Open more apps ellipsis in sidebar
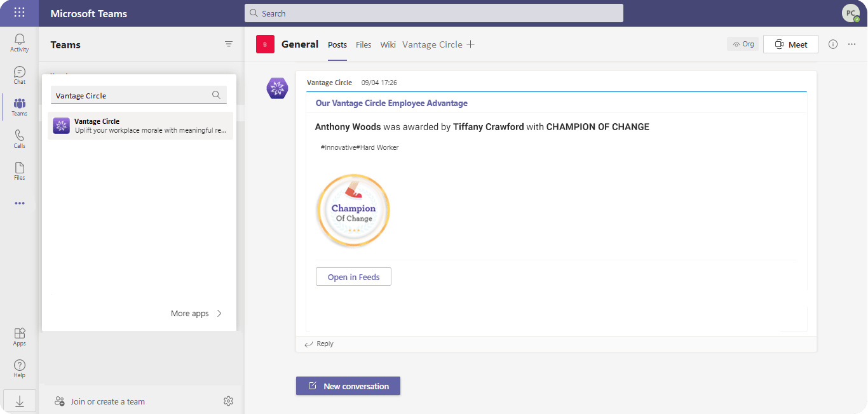This screenshot has height=414, width=868. coord(20,203)
